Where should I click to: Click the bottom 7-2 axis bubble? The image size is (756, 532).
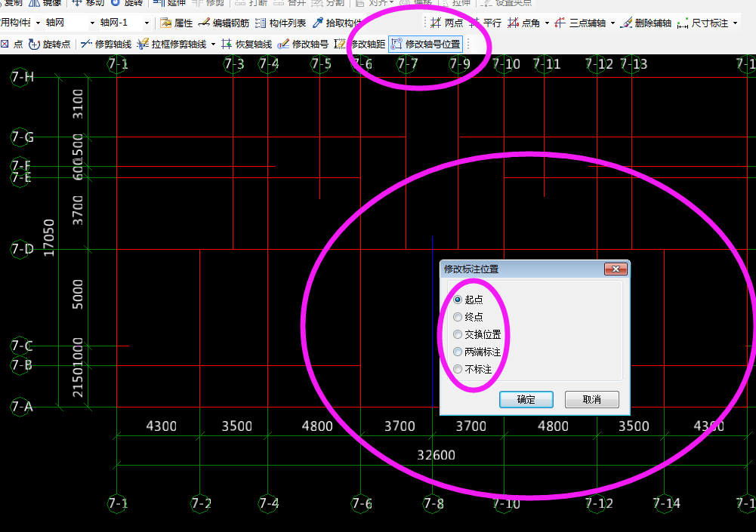click(201, 503)
